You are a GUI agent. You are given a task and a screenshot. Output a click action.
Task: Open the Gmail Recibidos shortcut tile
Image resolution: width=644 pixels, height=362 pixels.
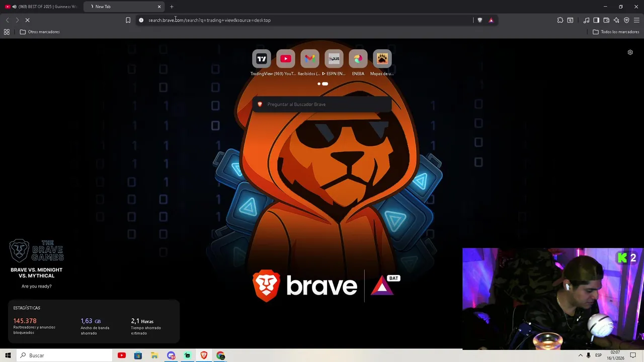[x=310, y=59]
